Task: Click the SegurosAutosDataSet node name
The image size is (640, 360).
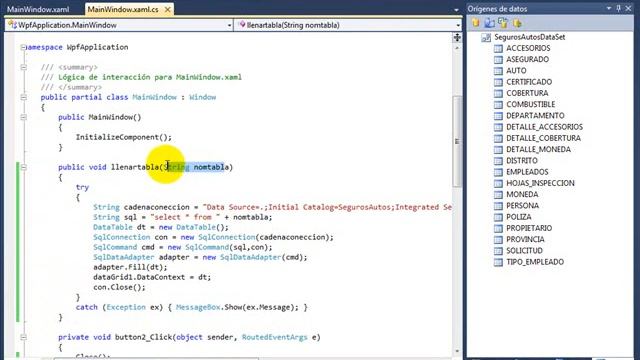Action: tap(530, 37)
